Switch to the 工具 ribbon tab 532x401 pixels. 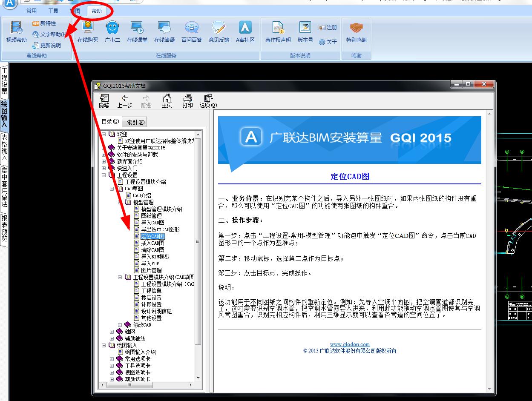point(53,11)
